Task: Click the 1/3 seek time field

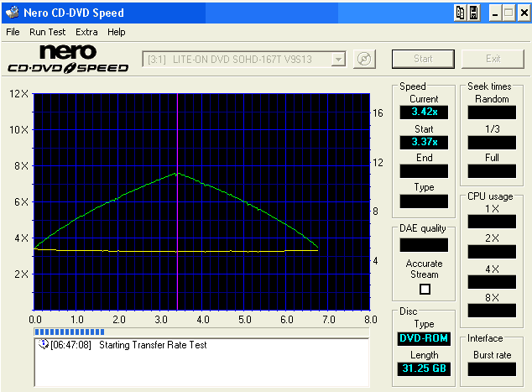Action: coord(492,142)
